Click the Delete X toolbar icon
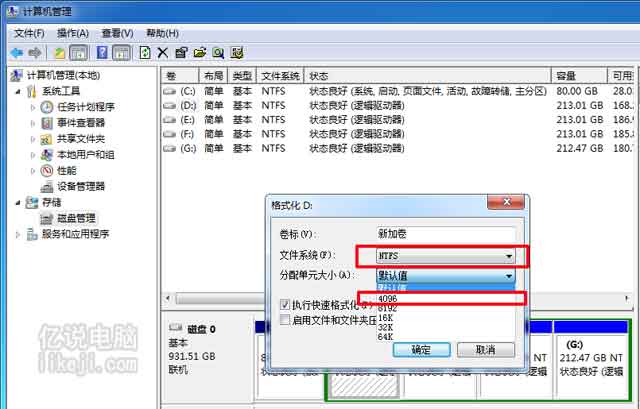Viewport: 640px width, 409px height. click(x=163, y=52)
